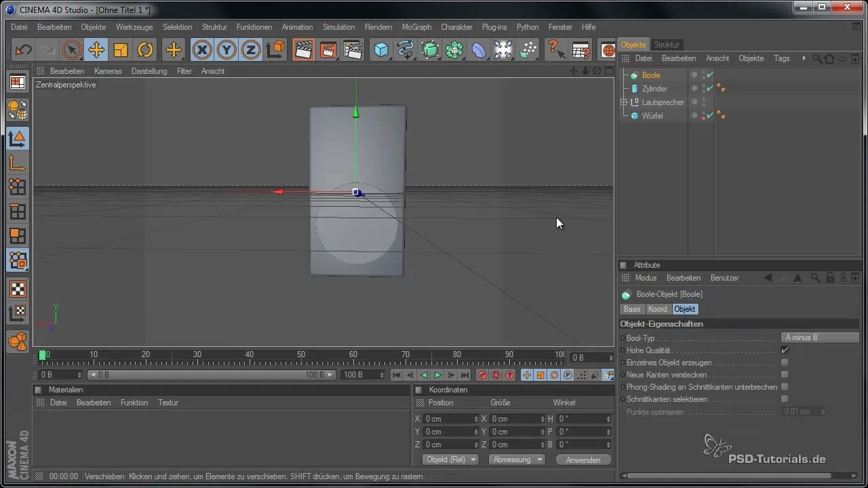Click the green play forward button

438,375
